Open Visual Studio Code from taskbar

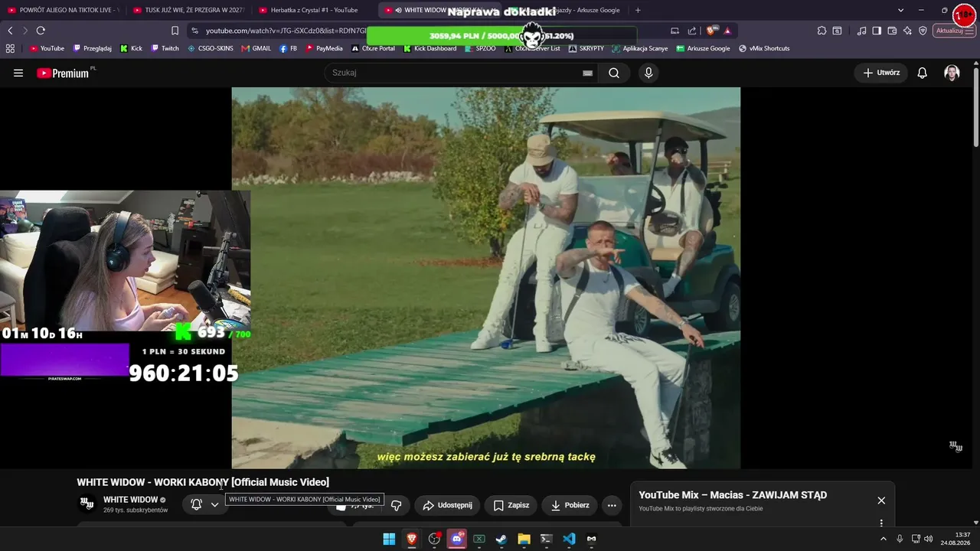click(569, 539)
